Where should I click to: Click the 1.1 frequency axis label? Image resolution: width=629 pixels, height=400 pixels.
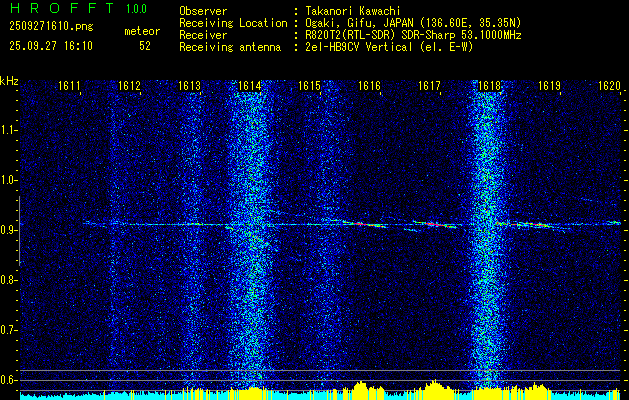(9, 130)
